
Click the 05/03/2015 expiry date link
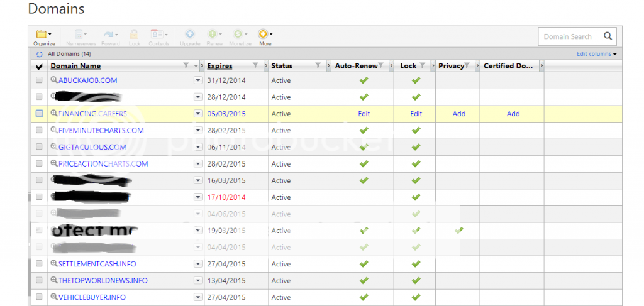(226, 114)
